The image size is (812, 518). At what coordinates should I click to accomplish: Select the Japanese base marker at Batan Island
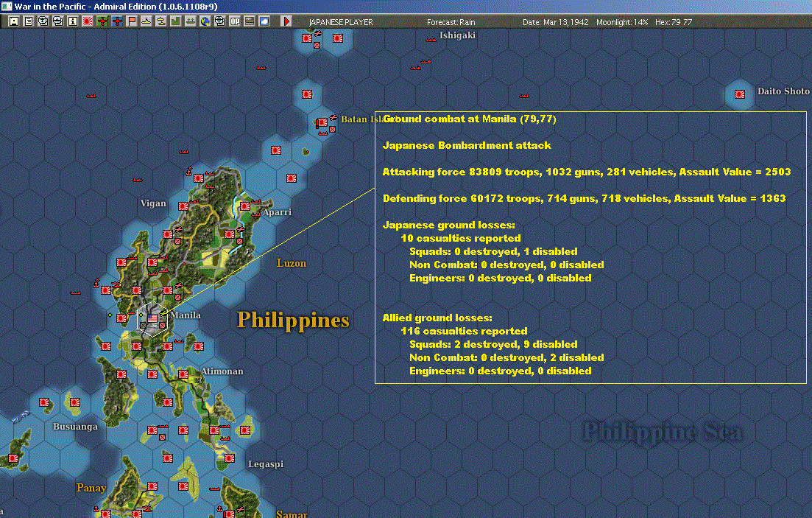pos(322,122)
